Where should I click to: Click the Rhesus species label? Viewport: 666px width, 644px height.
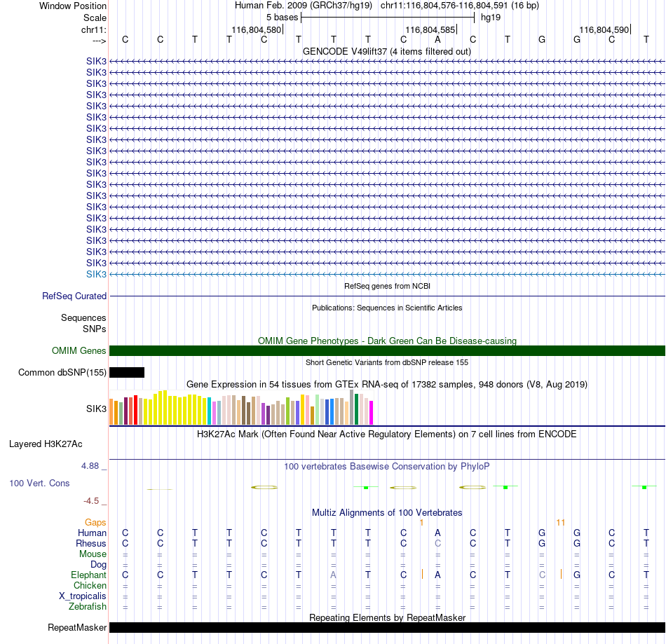point(91,543)
